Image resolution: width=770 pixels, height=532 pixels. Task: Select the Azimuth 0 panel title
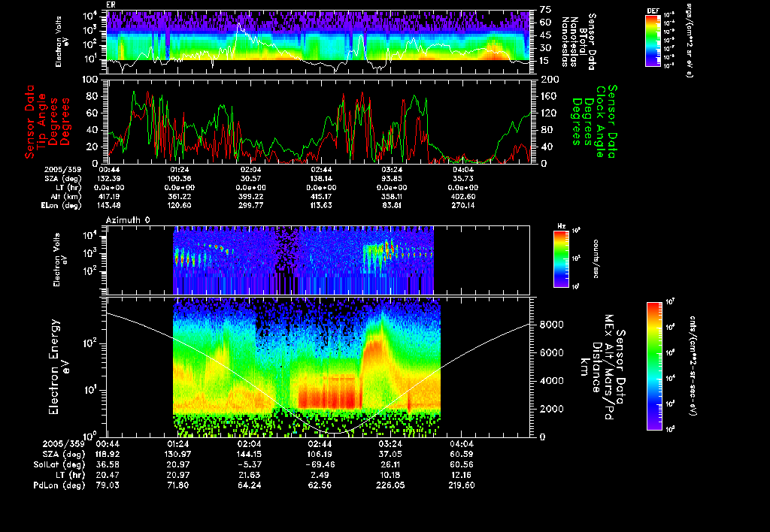click(128, 220)
